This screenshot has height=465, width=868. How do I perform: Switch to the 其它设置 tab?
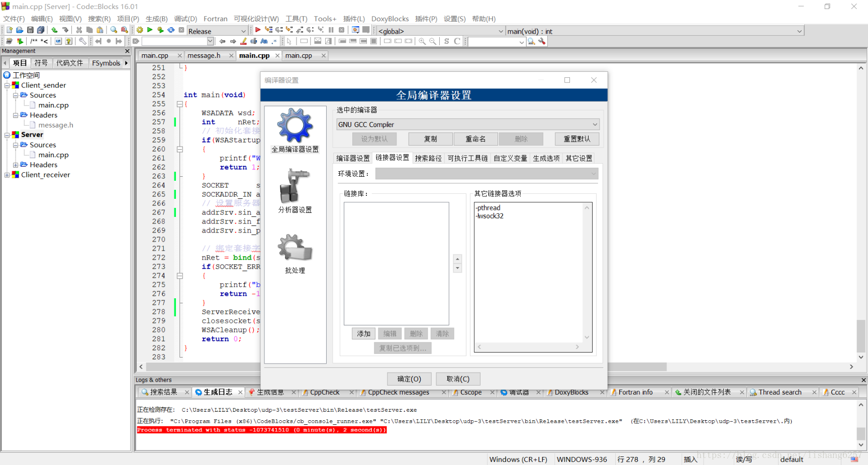click(579, 158)
